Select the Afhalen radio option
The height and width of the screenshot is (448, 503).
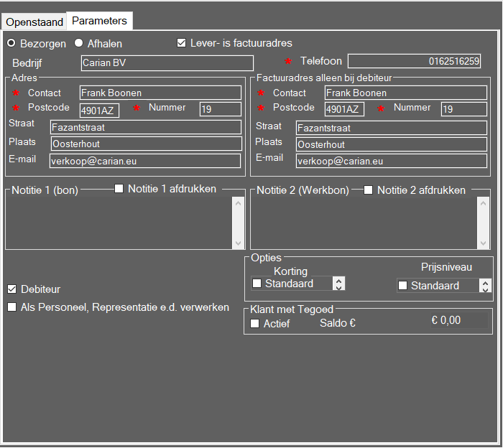[79, 43]
